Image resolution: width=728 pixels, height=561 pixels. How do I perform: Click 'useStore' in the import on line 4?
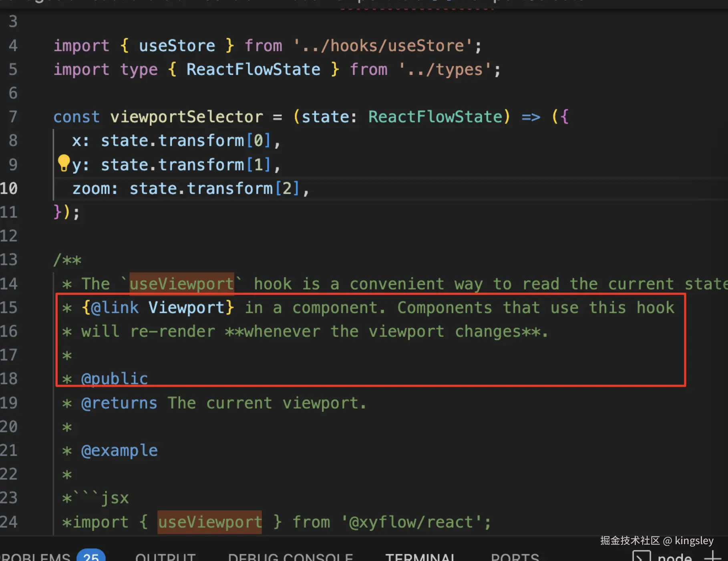coord(177,46)
